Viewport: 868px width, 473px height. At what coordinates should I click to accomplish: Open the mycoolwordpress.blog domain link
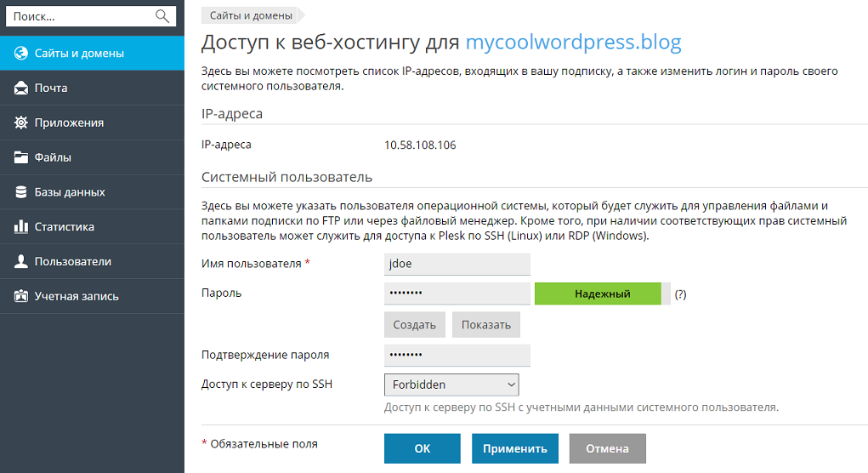point(573,43)
